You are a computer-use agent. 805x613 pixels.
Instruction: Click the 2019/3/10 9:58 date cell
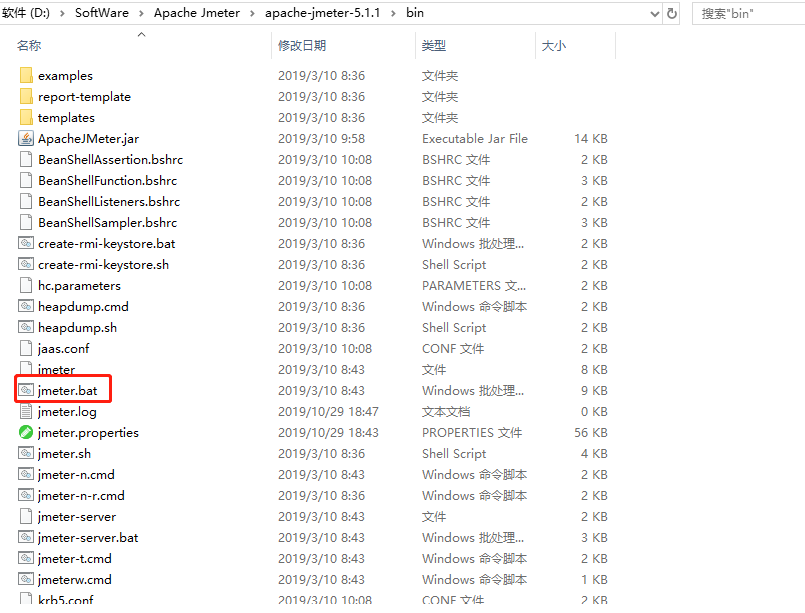tap(321, 139)
